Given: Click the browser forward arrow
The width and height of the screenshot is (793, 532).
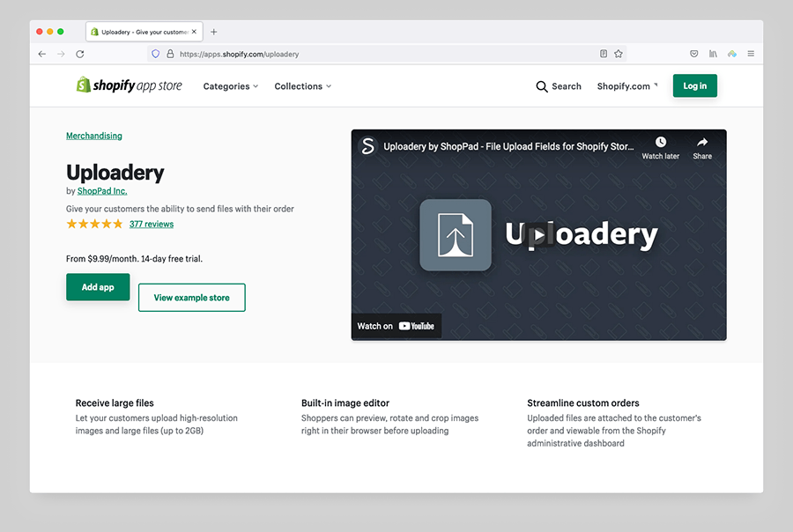Looking at the screenshot, I should pos(61,54).
